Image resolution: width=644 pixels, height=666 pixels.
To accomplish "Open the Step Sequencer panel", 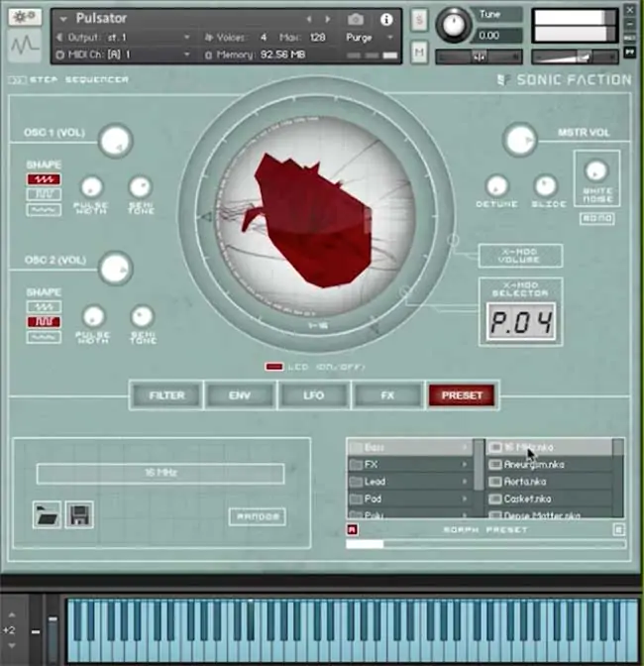I will 68,79.
